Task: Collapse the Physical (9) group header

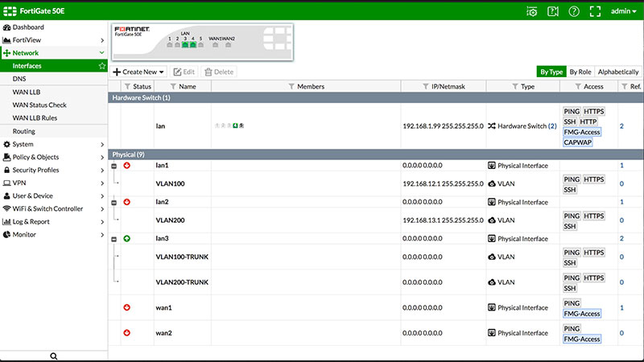Action: (x=376, y=154)
